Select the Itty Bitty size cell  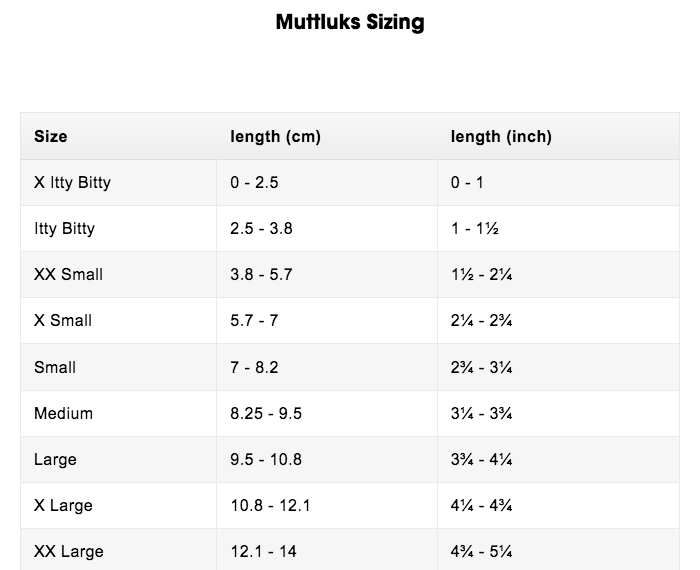point(64,228)
